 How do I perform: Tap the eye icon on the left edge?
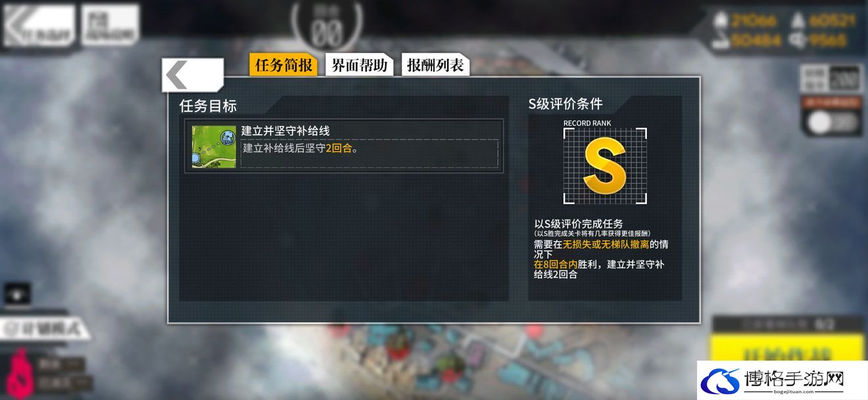(18, 293)
